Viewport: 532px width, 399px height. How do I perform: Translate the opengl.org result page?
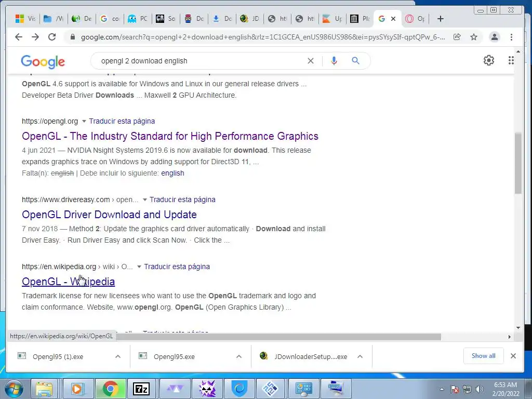click(122, 121)
